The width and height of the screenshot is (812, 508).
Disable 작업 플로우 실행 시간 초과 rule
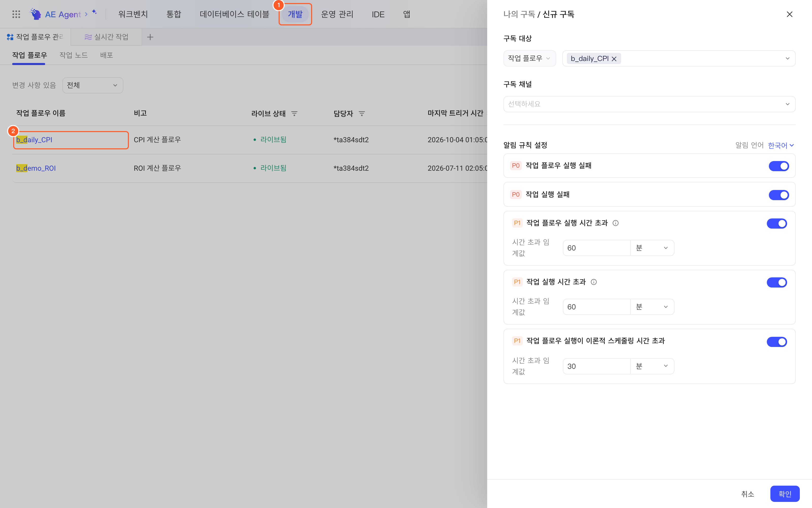coord(777,224)
